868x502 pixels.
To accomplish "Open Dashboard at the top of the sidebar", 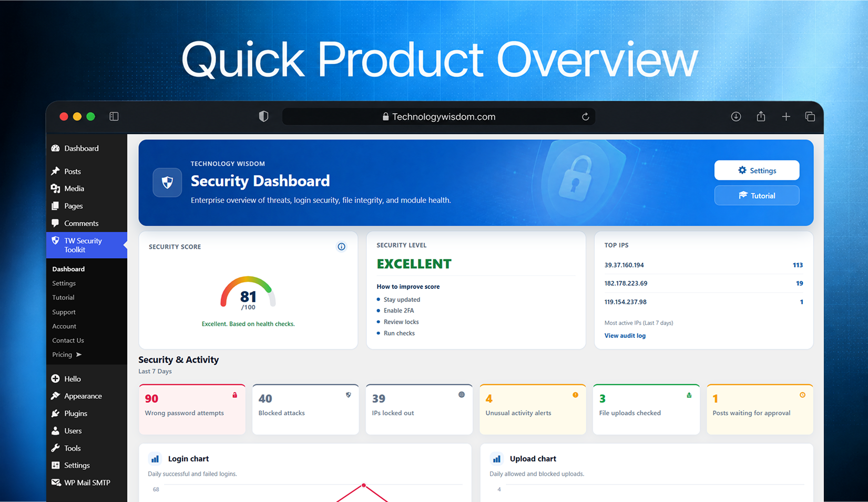I will point(87,148).
